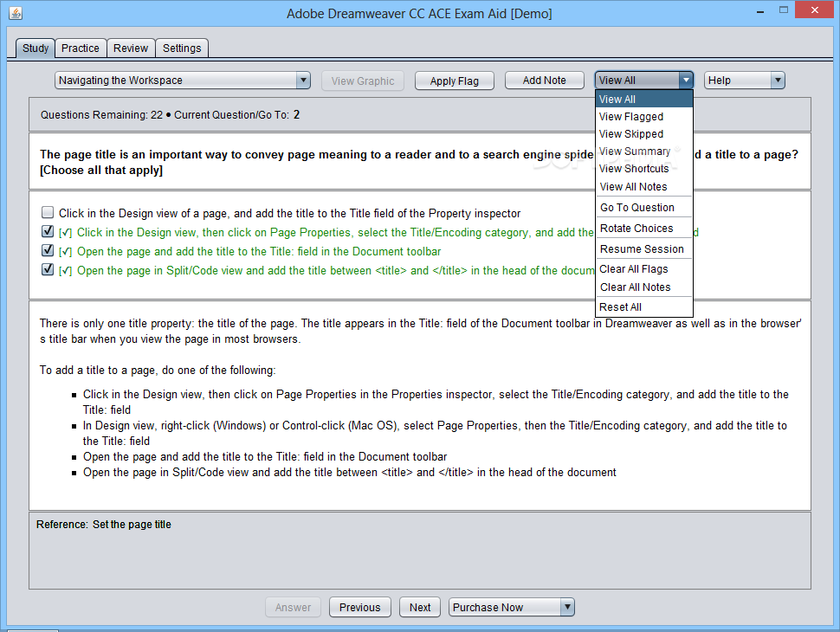This screenshot has width=840, height=632.
Task: Select Resume Session entry
Action: click(644, 249)
